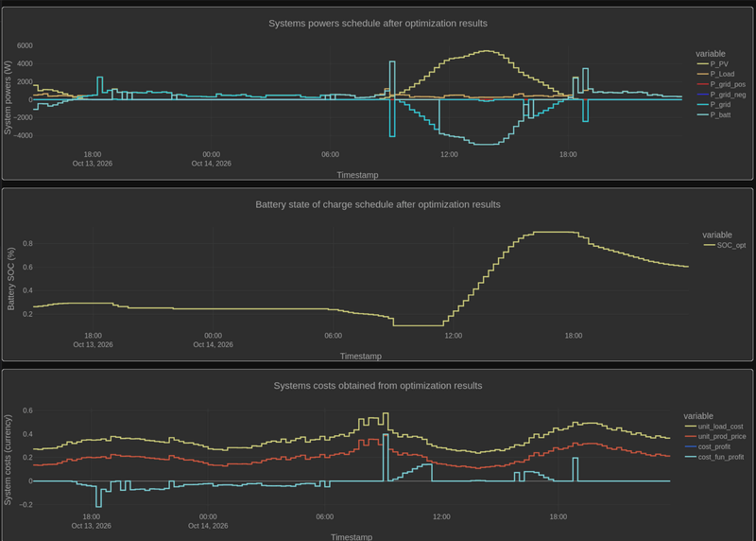Click the Systems powers schedule chart title
This screenshot has height=541, width=756.
click(x=378, y=23)
